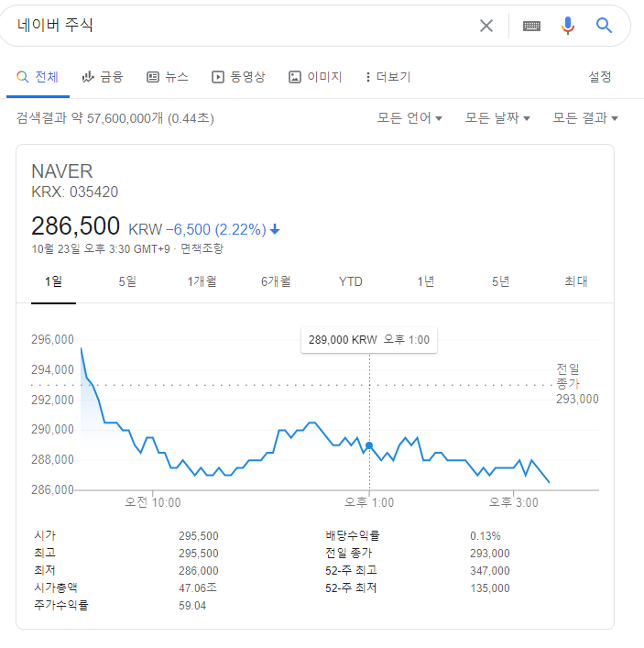Viewport: 644px width, 648px height.
Task: Clear the search box with the X icon
Action: 486,26
